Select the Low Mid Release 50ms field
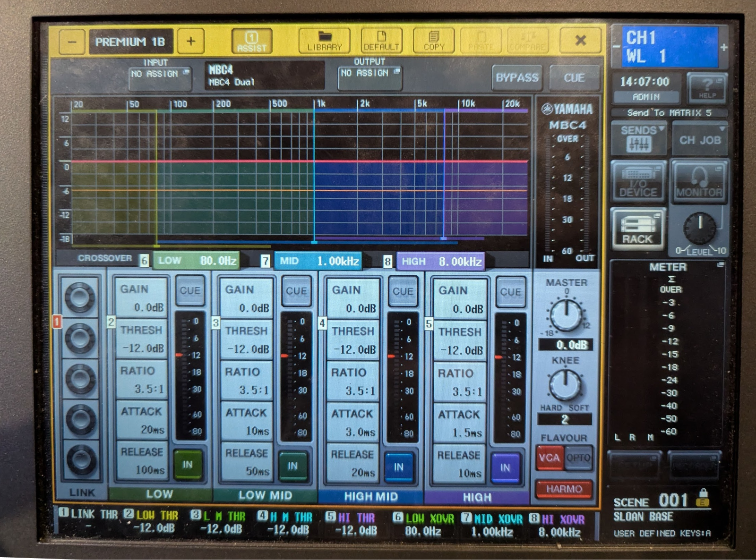 [247, 462]
